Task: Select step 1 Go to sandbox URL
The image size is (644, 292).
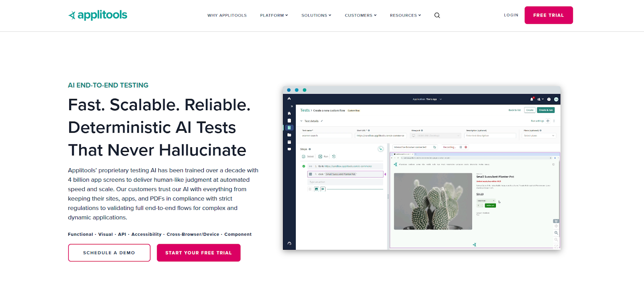Action: point(345,166)
